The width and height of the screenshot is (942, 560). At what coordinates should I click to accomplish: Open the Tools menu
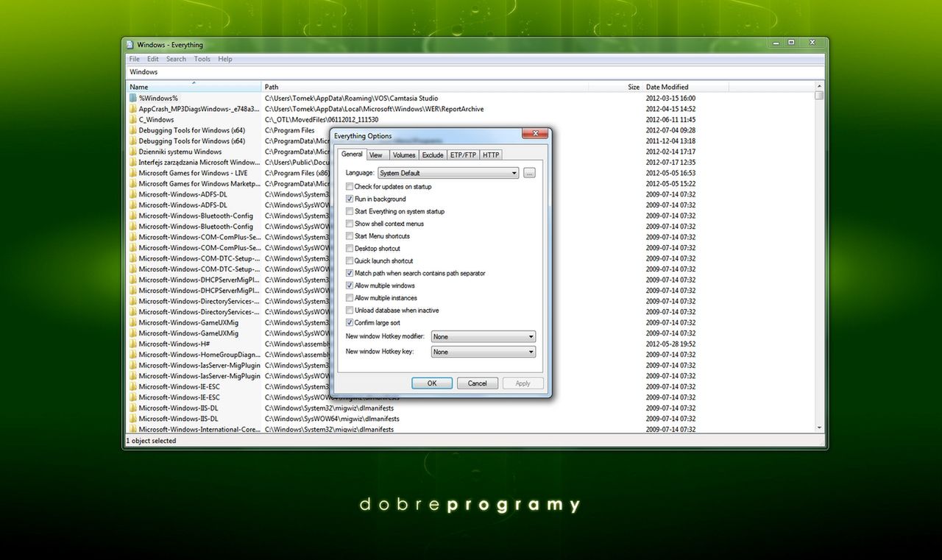pos(202,59)
